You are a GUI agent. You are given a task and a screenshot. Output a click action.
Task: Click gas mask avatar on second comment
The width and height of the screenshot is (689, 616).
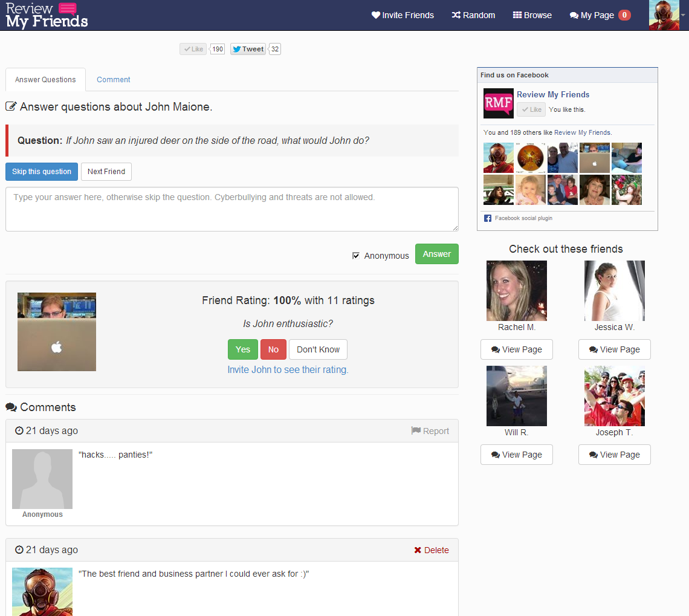pyautogui.click(x=42, y=592)
